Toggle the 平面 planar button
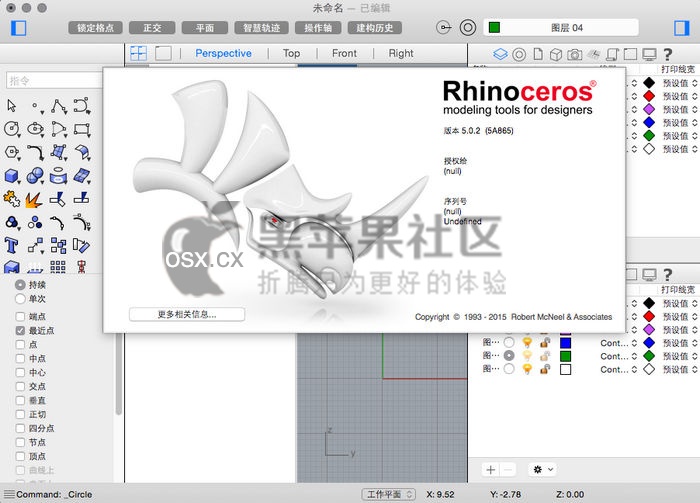The image size is (700, 503). tap(205, 28)
